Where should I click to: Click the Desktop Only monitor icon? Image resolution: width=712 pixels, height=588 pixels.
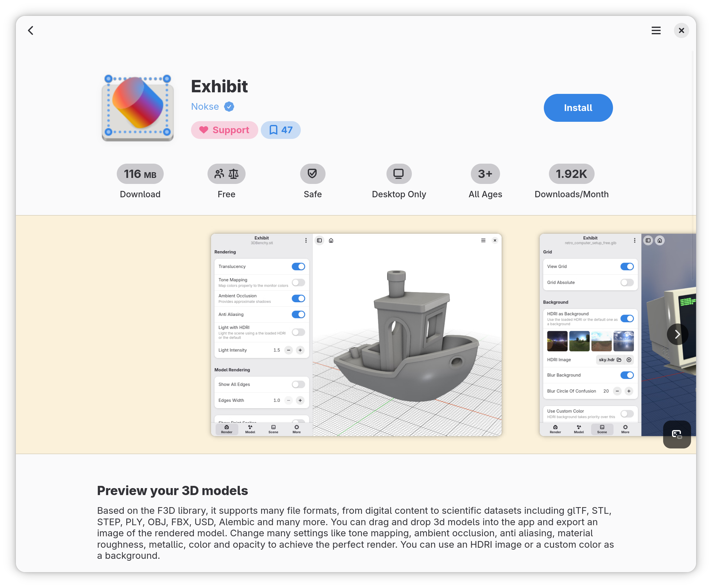point(399,173)
